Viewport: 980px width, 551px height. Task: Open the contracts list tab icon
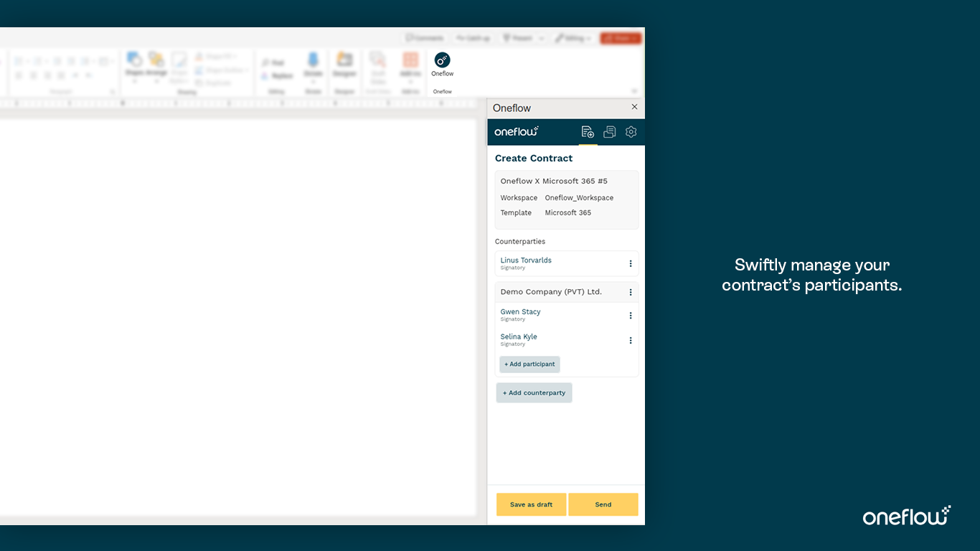tap(609, 132)
